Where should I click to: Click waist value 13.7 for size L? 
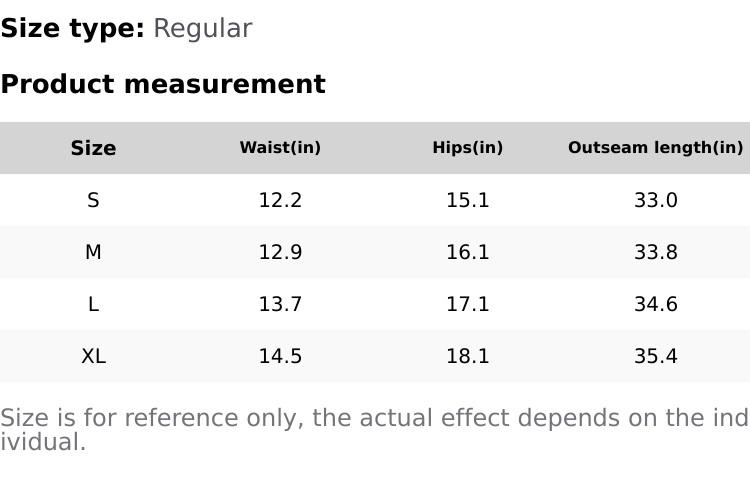(x=280, y=304)
